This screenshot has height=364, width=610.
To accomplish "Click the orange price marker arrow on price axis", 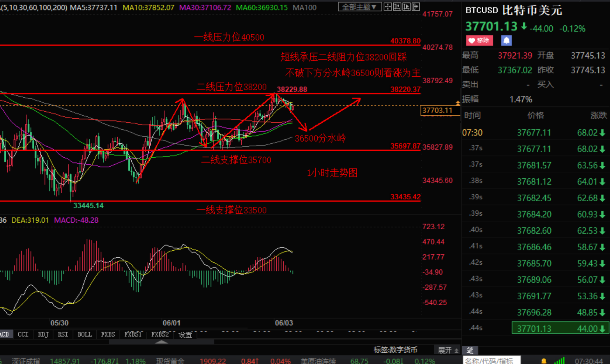I will point(458,103).
